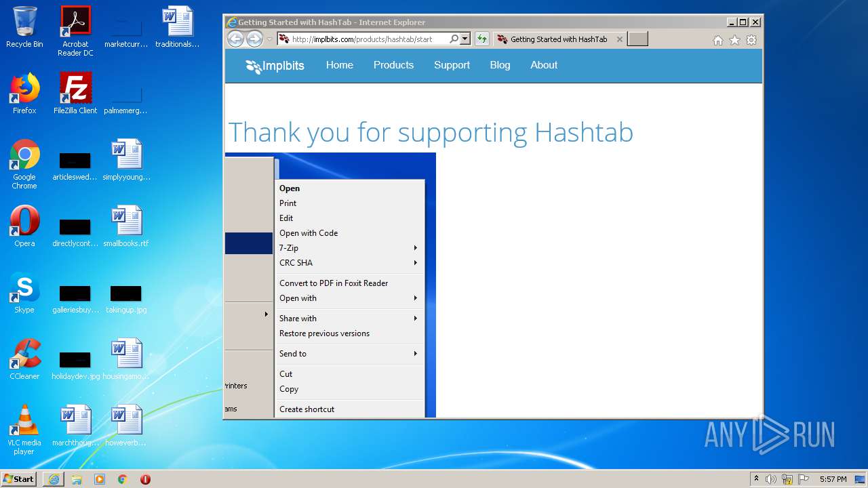Open the traditionals Word document icon
Screen dimensions: 868x488
pos(178,27)
